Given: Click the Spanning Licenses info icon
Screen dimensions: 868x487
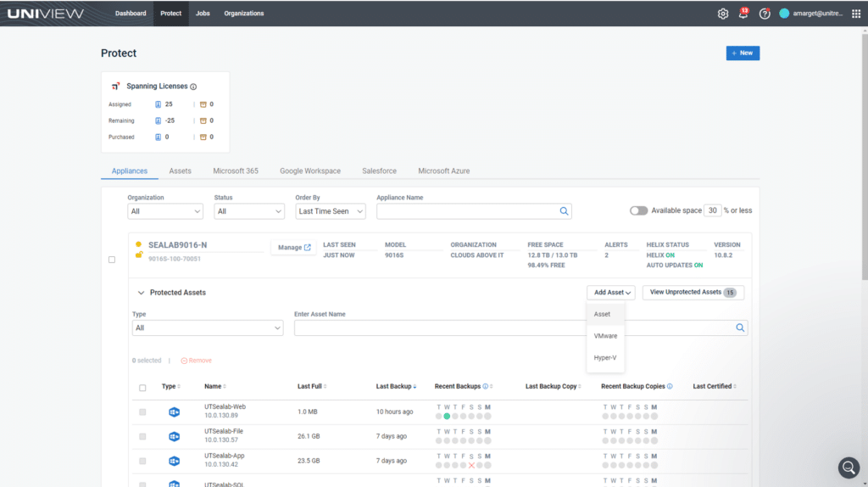Looking at the screenshot, I should click(x=193, y=87).
